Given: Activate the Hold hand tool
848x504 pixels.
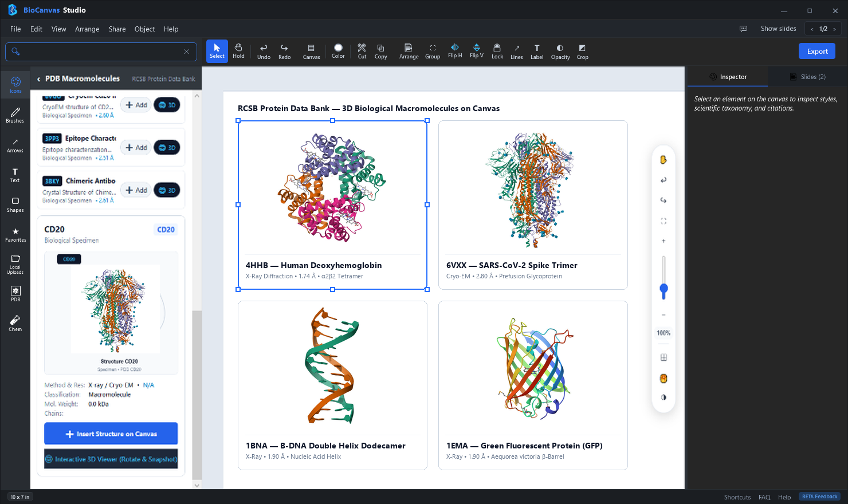Looking at the screenshot, I should pos(238,51).
